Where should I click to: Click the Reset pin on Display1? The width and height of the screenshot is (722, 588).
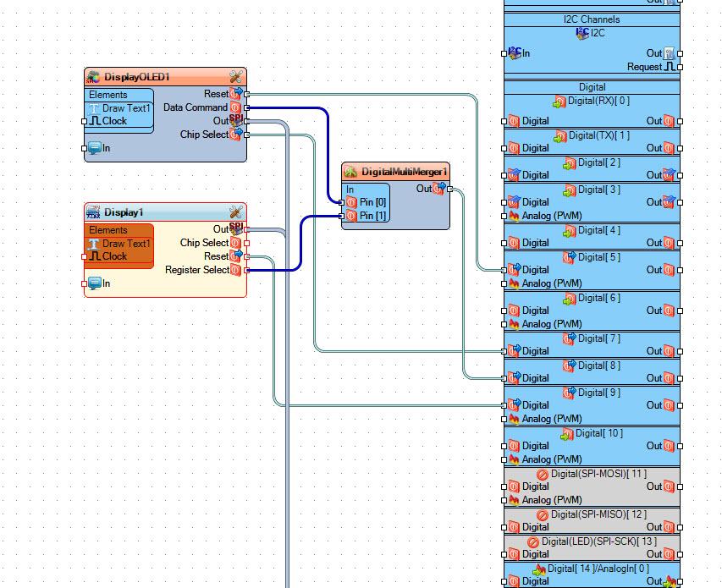tap(236, 256)
